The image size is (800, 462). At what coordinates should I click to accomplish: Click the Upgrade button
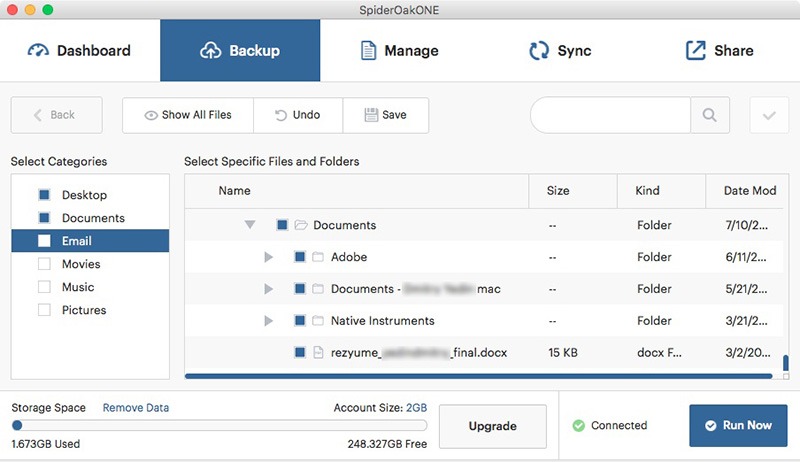pos(493,426)
